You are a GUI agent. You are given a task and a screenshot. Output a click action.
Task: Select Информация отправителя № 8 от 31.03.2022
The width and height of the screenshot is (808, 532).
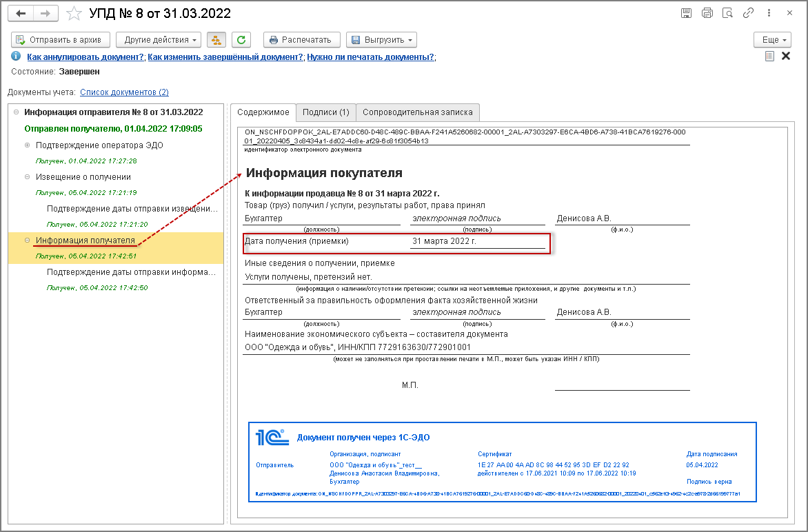(x=113, y=112)
